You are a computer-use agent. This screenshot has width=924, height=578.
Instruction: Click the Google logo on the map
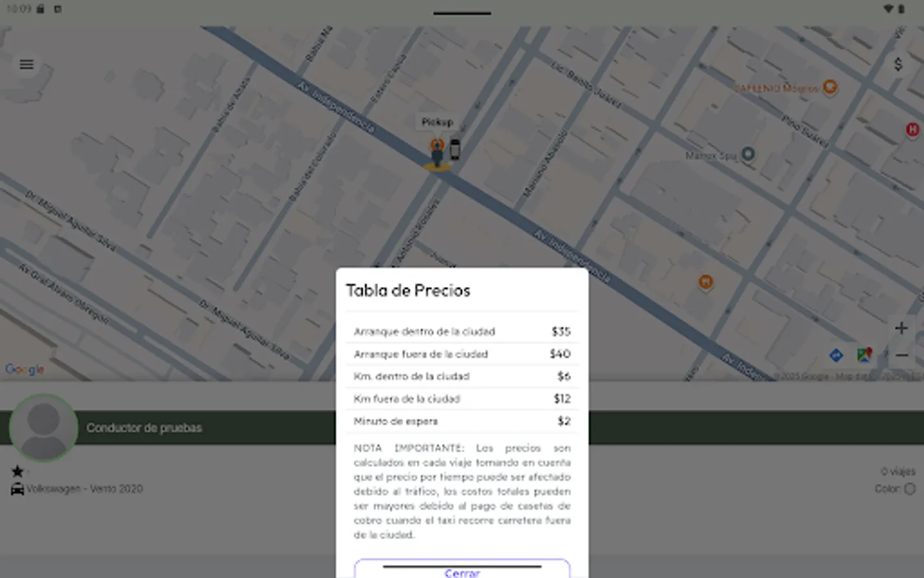[24, 369]
